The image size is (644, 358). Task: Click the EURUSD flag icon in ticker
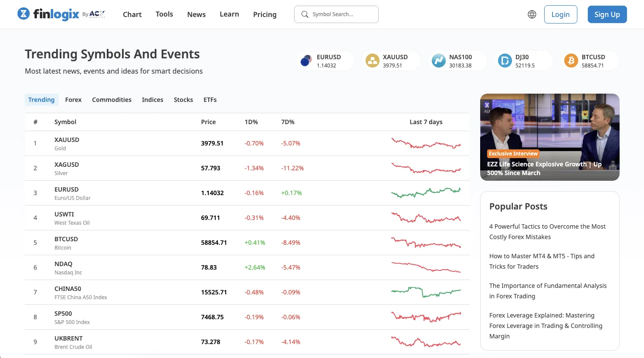[306, 61]
